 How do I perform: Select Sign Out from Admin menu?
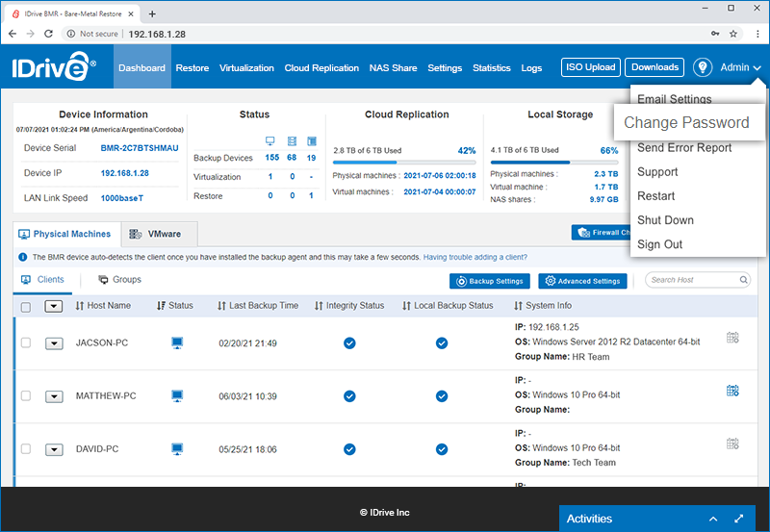click(x=659, y=244)
